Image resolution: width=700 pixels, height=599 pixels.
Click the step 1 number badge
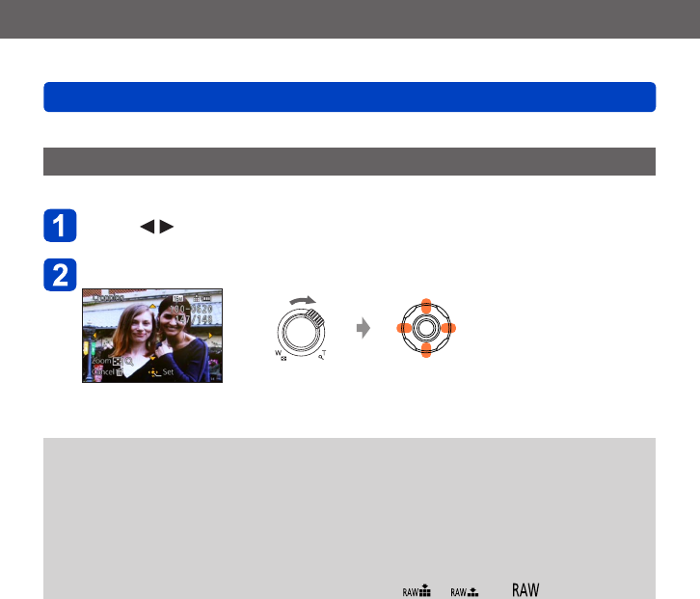point(60,226)
